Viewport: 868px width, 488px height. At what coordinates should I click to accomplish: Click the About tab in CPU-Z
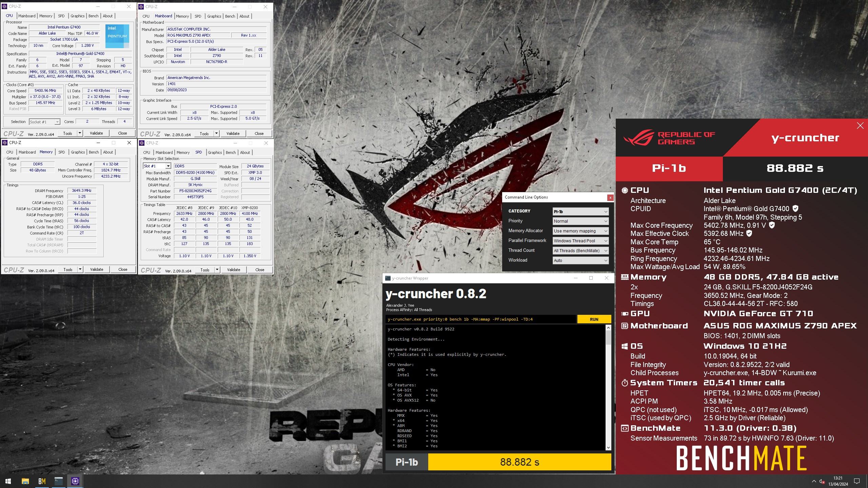(x=107, y=16)
